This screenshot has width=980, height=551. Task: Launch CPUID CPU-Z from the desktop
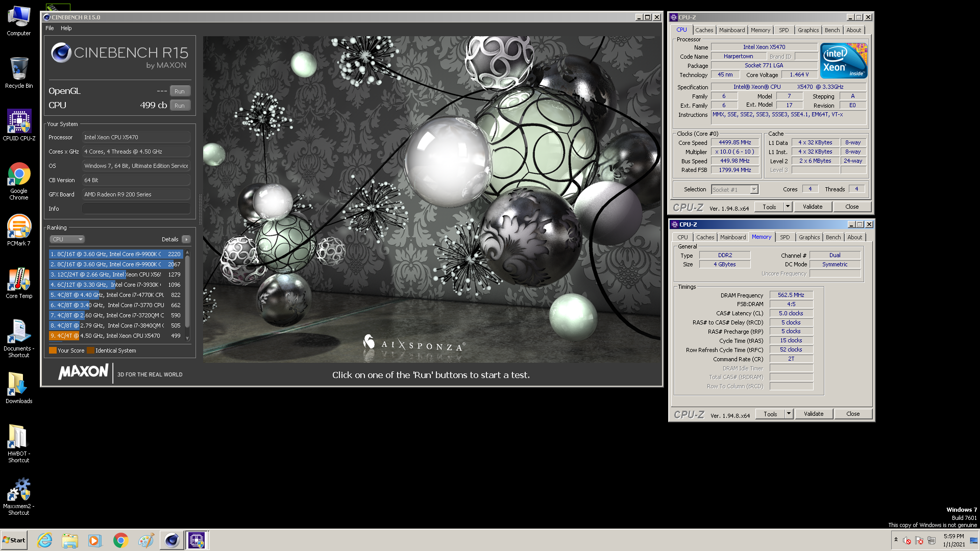[x=19, y=126]
